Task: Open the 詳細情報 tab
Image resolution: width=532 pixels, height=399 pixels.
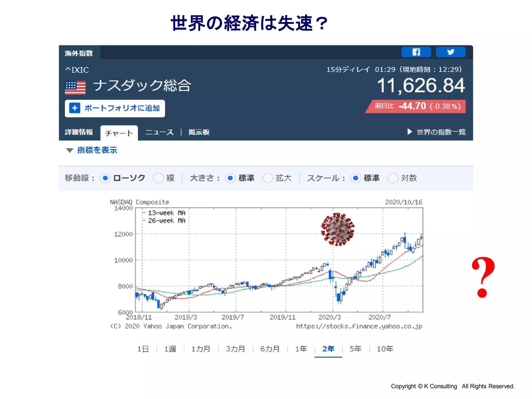Action: click(x=79, y=132)
